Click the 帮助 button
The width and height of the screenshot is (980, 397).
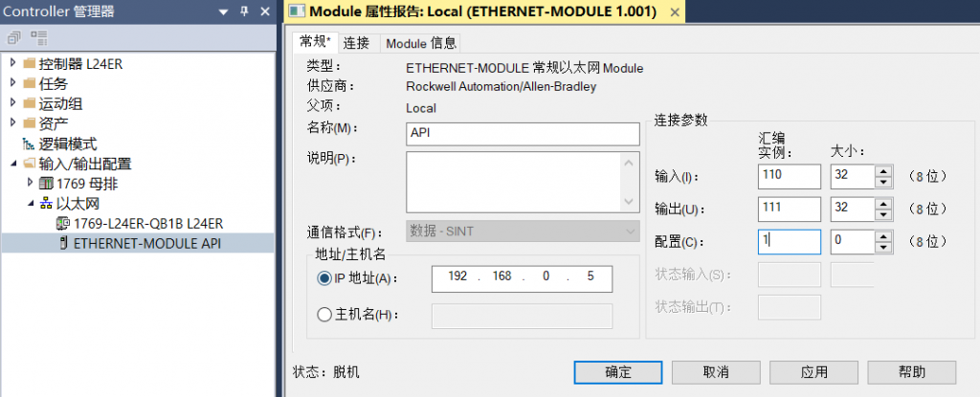[911, 372]
